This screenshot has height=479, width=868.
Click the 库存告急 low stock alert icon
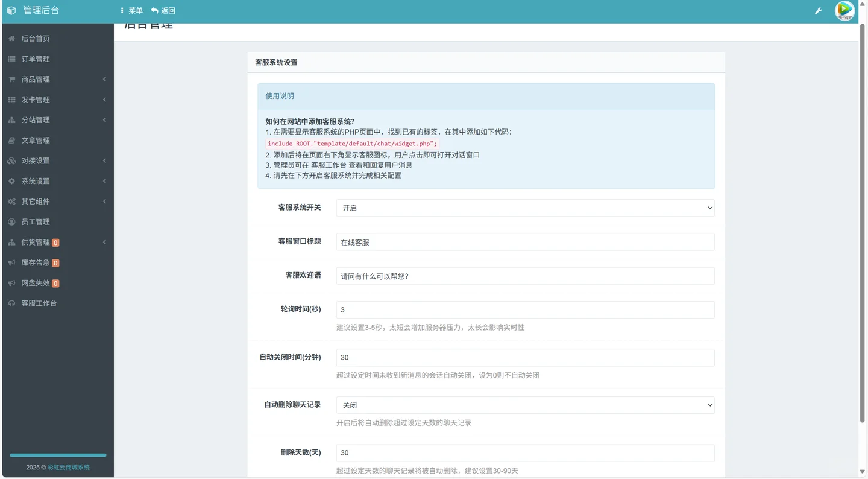click(10, 262)
